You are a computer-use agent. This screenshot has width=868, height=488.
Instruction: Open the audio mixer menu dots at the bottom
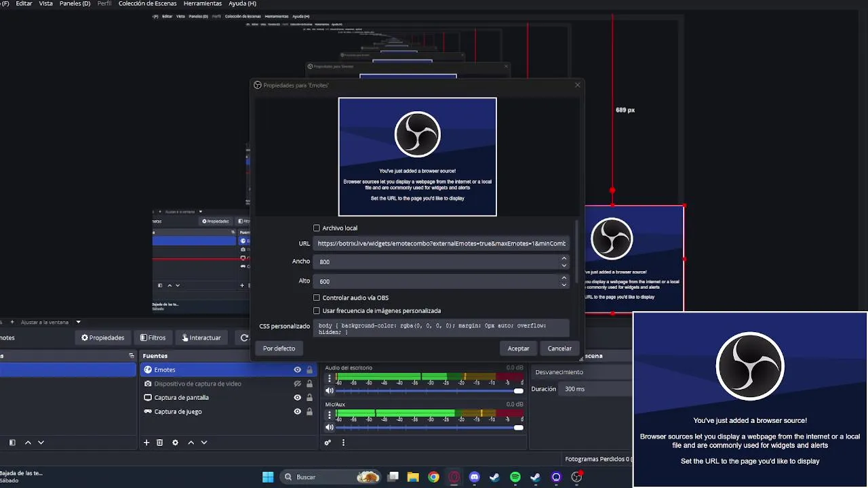pos(343,443)
